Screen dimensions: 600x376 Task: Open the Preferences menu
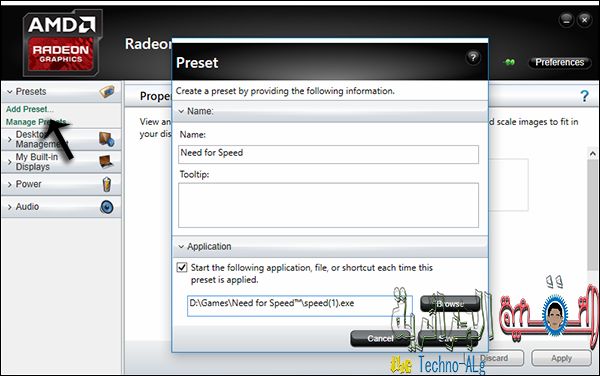click(x=560, y=62)
